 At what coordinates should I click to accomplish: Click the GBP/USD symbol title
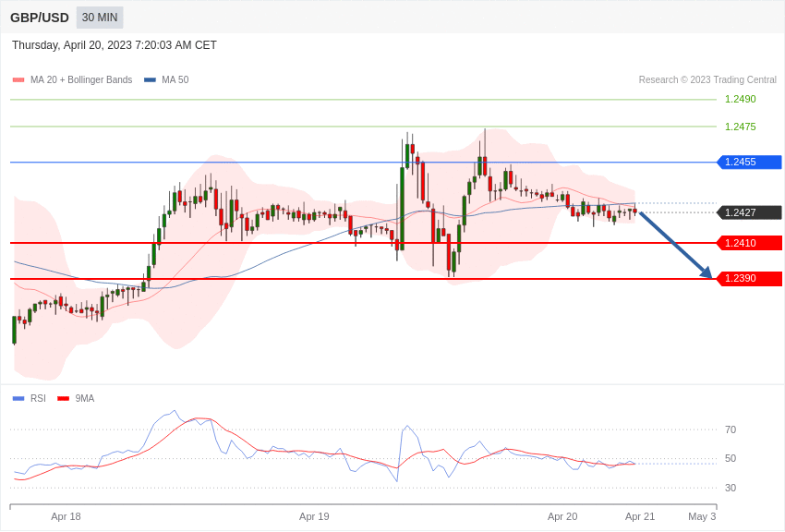[x=40, y=18]
